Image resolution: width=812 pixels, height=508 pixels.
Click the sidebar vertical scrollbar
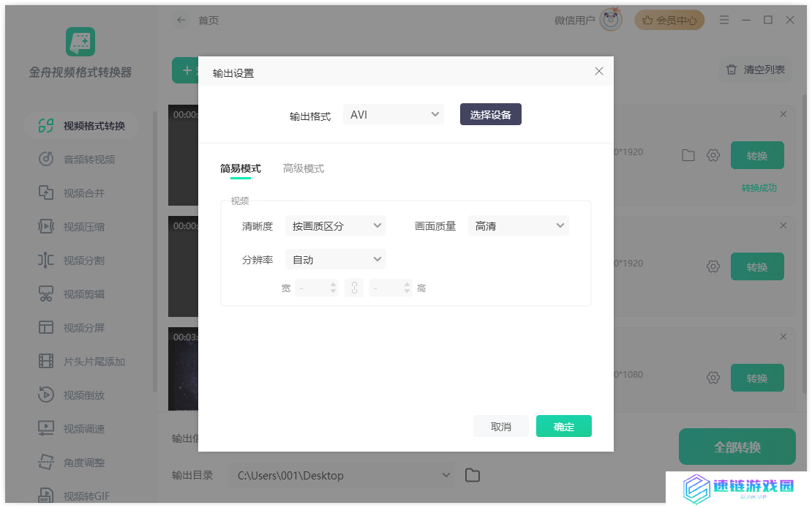(154, 251)
